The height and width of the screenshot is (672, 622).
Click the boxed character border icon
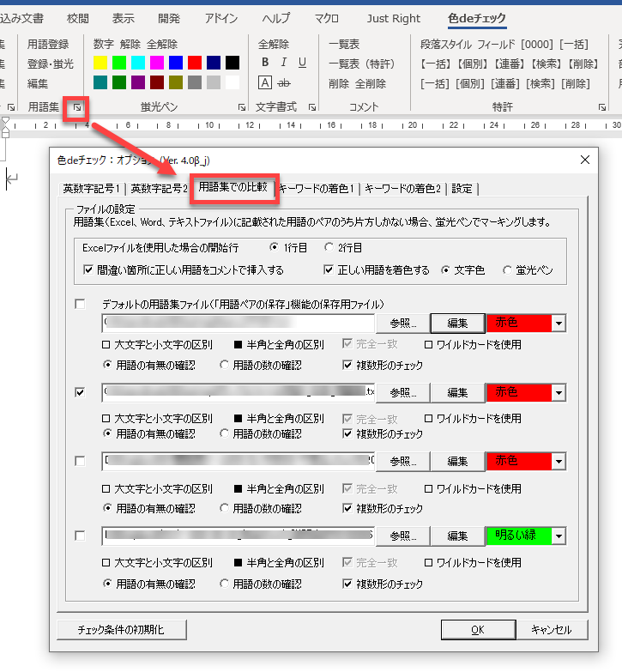click(x=265, y=82)
